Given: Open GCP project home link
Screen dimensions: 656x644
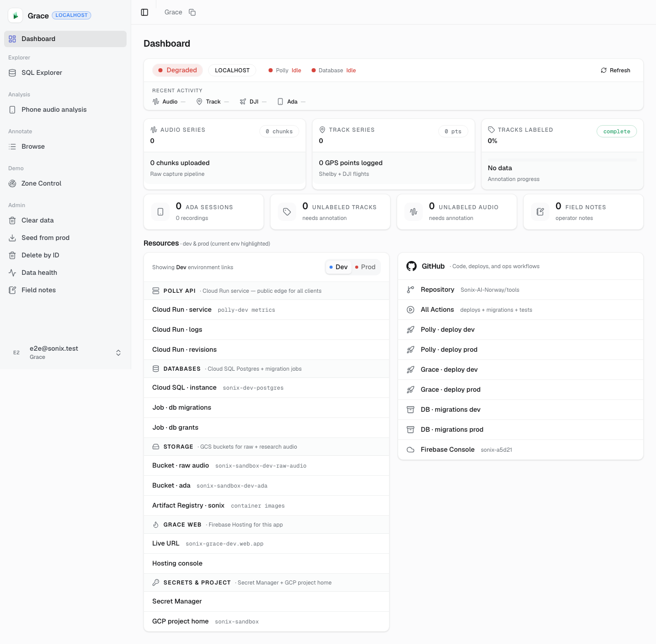Looking at the screenshot, I should [266, 621].
